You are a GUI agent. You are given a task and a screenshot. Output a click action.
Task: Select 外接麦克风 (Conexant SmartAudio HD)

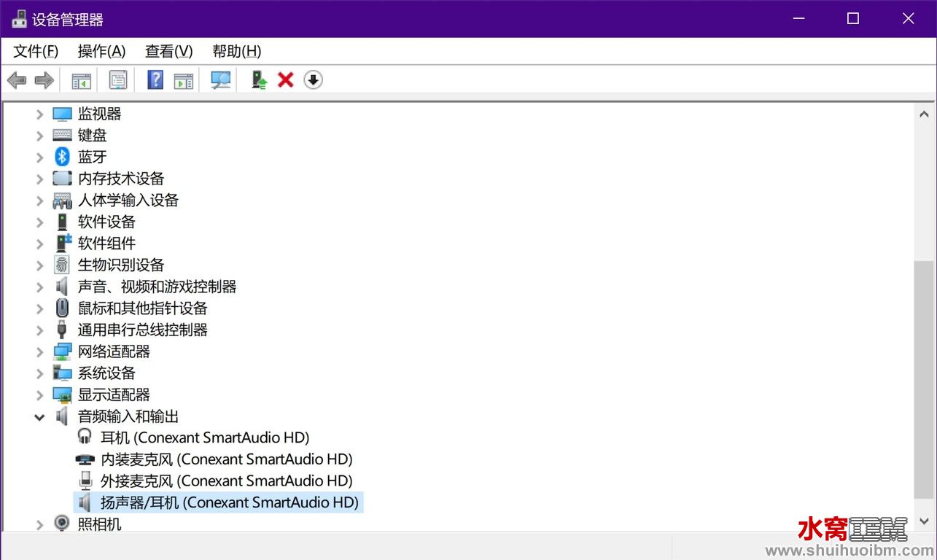pos(226,481)
